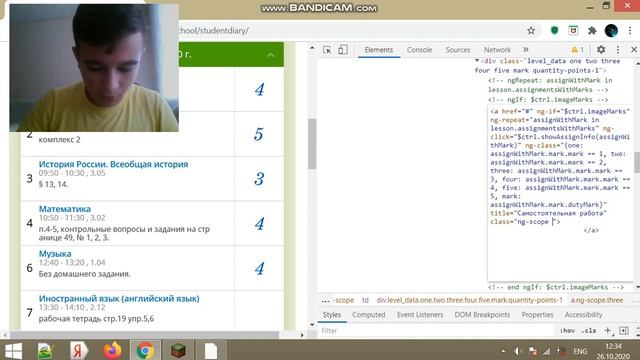Select the Styles pane tab
This screenshot has width=640, height=360.
point(331,315)
